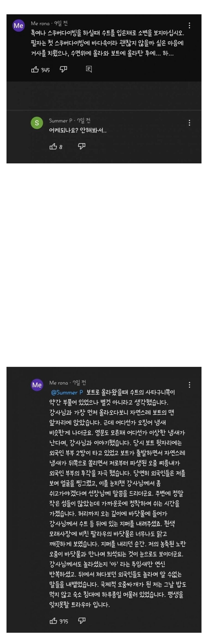Expand the truncated first comment text
The image size is (208, 644).
108,43
